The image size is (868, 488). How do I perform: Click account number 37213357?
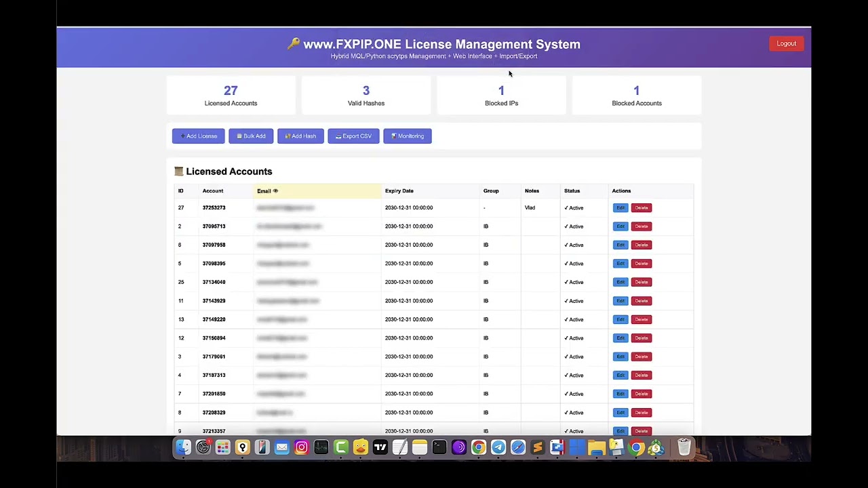214,431
